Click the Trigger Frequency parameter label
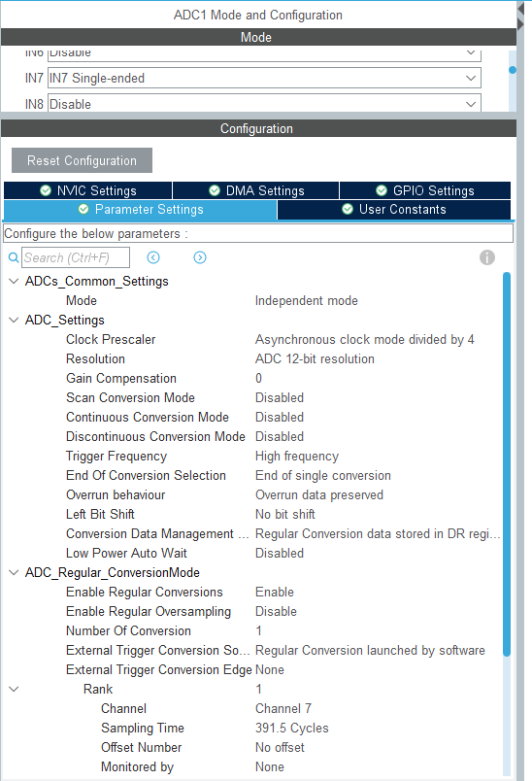The height and width of the screenshot is (781, 532). (x=116, y=457)
